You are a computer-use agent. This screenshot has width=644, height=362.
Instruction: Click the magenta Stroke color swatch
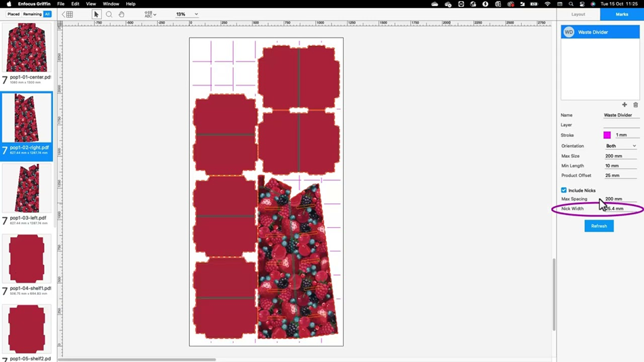pyautogui.click(x=607, y=136)
